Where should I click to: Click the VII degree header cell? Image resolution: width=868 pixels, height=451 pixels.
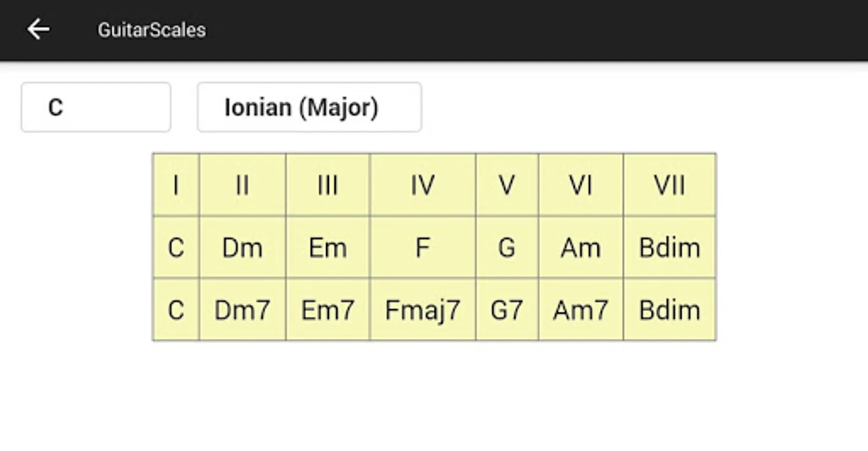pos(670,185)
